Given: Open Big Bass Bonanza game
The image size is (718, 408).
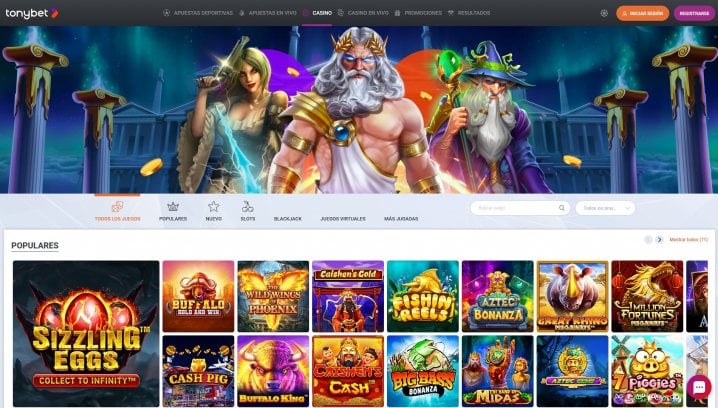Looking at the screenshot, I should (423, 371).
